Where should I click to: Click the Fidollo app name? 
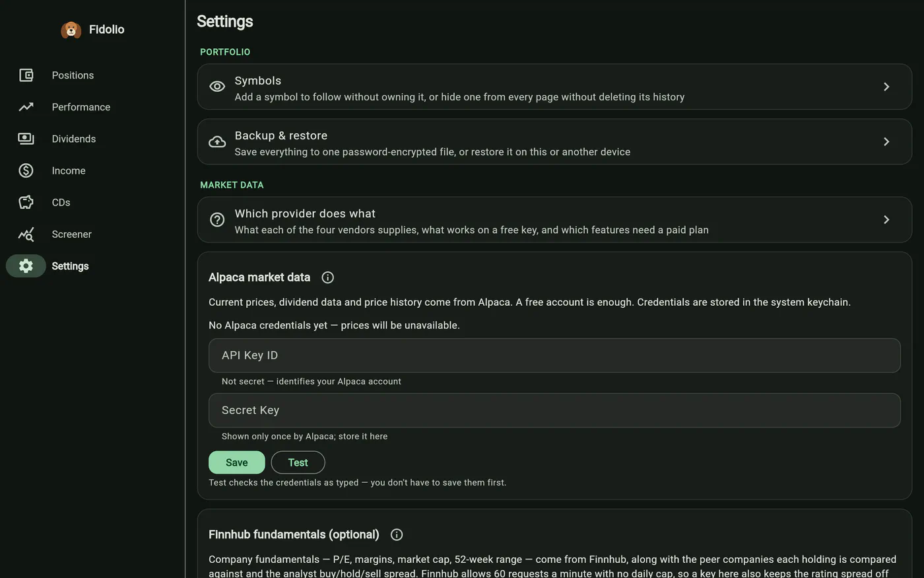(x=106, y=29)
